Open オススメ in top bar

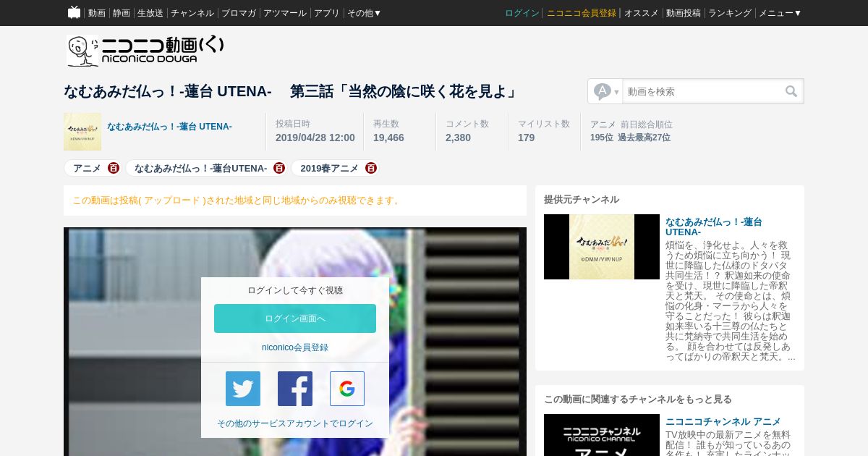pos(642,13)
